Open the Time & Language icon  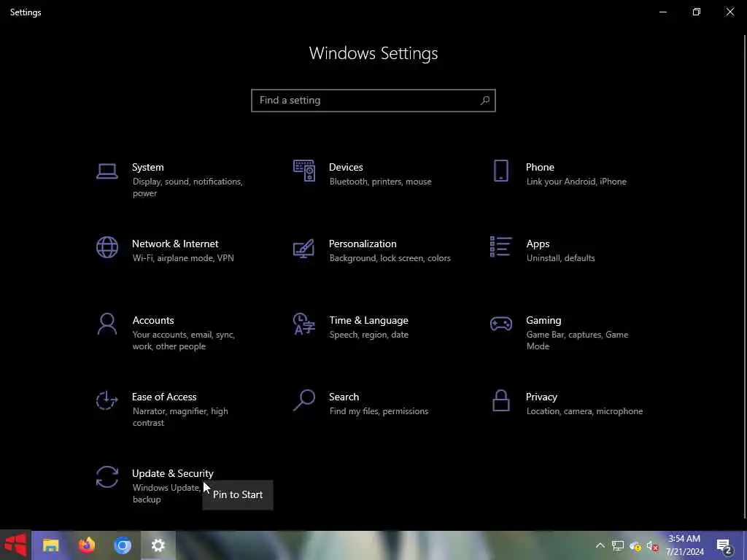[304, 324]
